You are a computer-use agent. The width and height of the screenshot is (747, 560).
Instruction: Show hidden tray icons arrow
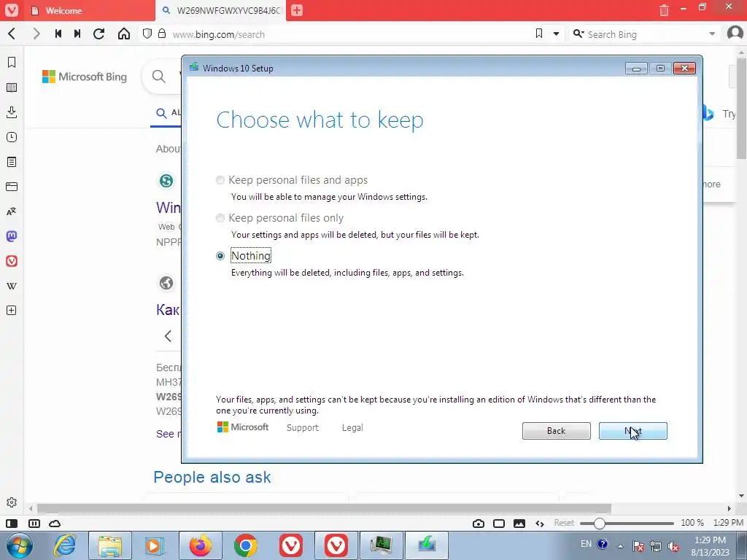[620, 546]
